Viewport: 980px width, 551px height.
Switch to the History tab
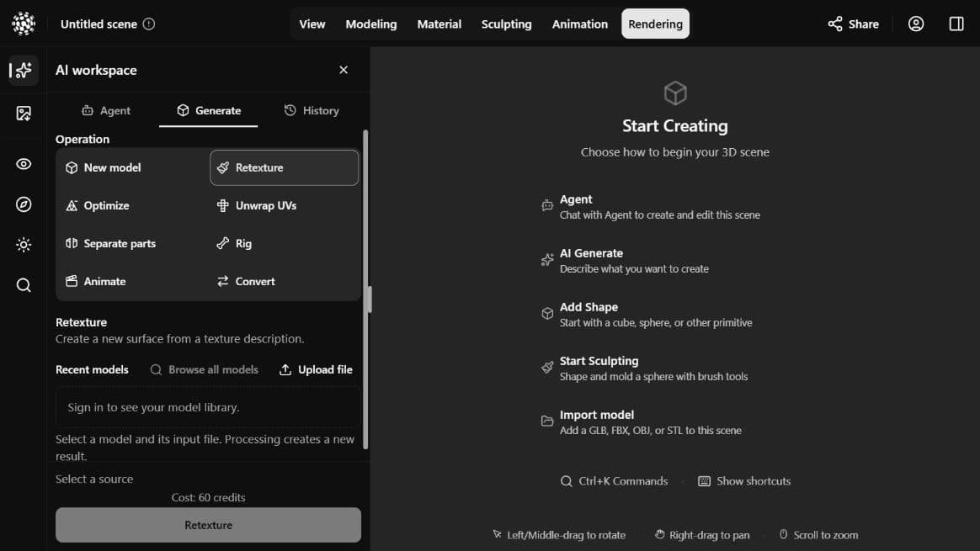[312, 110]
